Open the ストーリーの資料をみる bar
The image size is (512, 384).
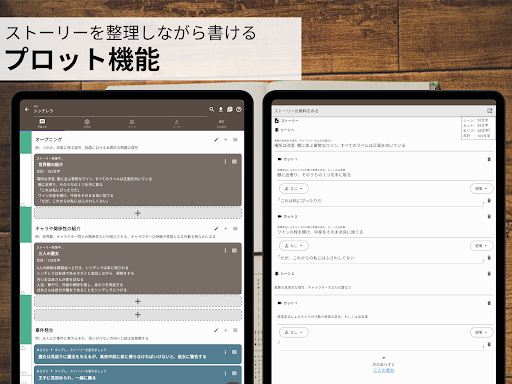coord(383,111)
